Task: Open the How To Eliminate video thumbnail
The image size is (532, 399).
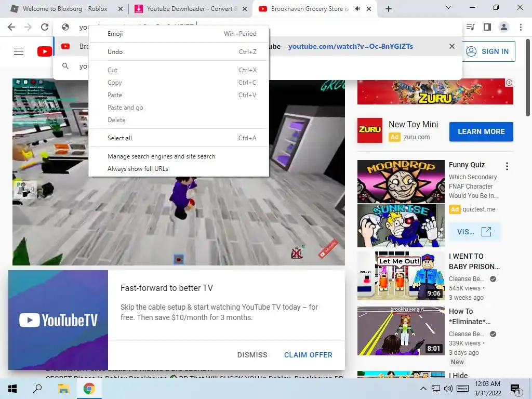Action: pyautogui.click(x=401, y=331)
